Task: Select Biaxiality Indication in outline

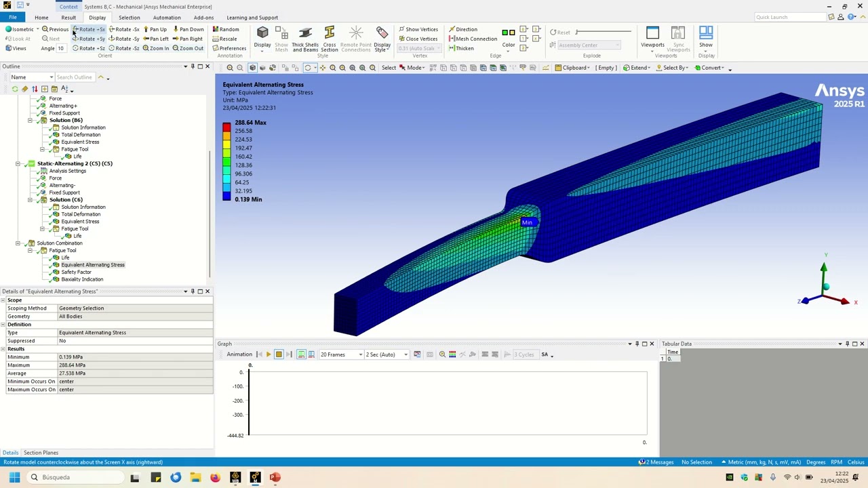Action: (82, 279)
